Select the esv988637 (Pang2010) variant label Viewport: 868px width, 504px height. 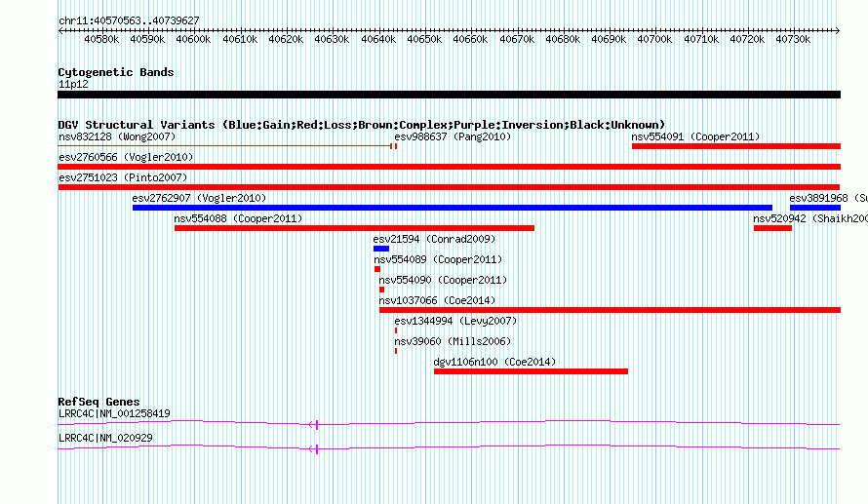[x=453, y=136]
